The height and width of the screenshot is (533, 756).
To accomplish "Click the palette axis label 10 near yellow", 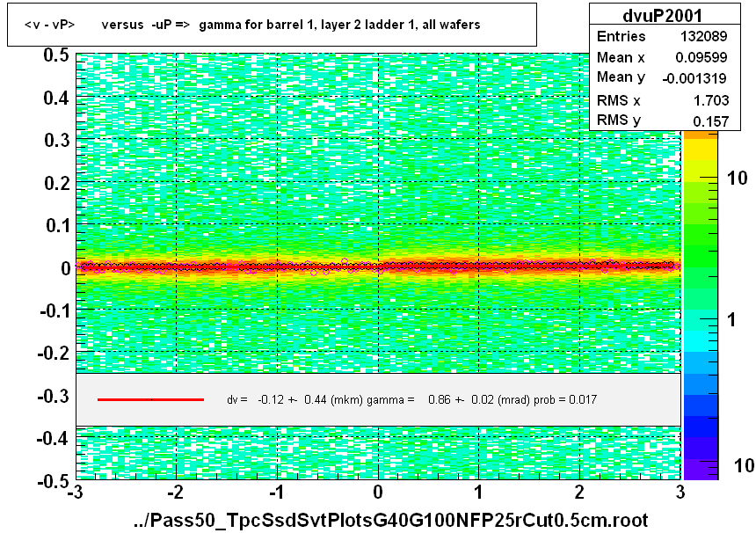I will (737, 178).
